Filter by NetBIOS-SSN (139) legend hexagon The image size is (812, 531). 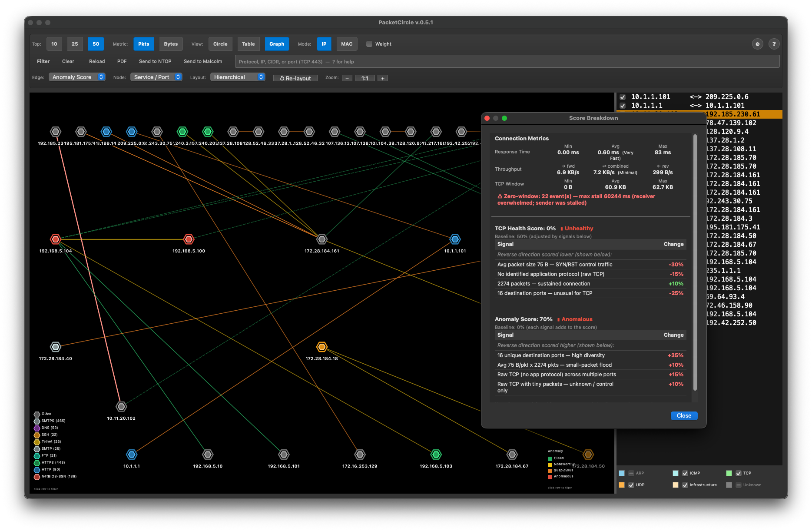(x=37, y=477)
